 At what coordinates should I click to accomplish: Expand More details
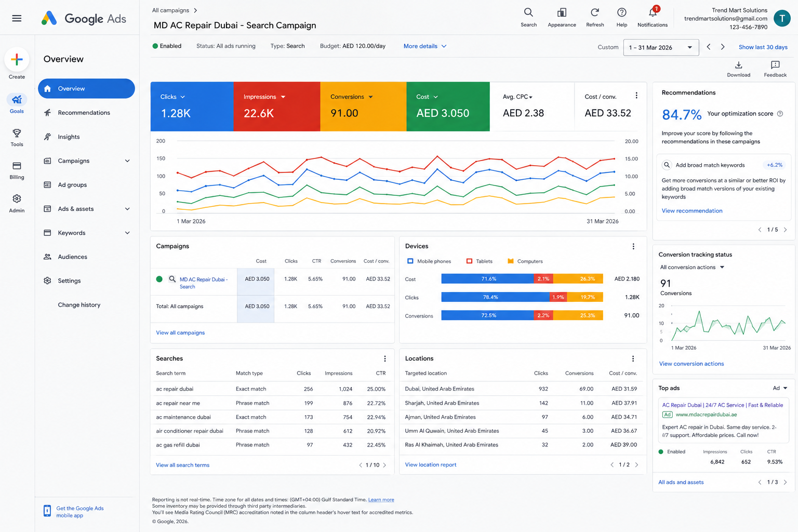[425, 46]
